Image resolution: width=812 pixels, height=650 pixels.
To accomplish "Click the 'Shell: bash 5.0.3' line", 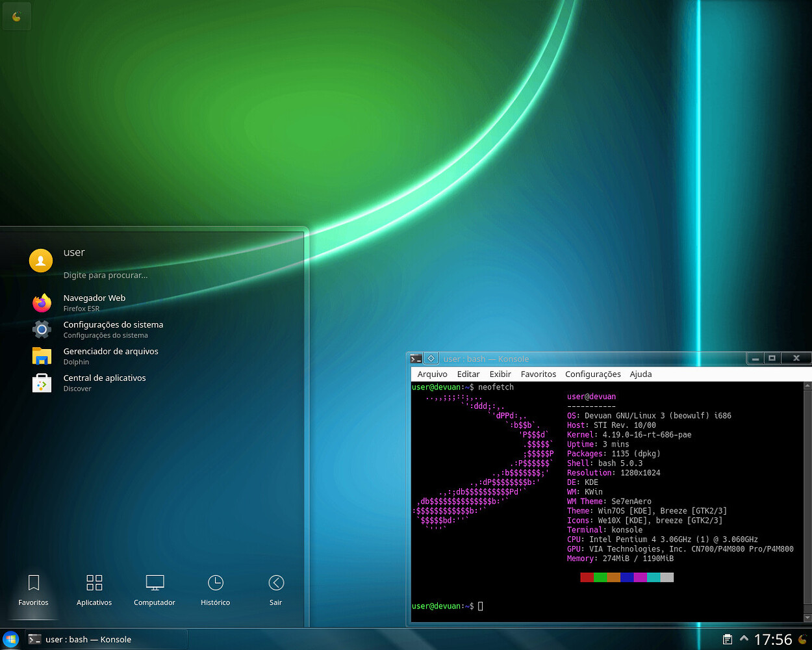I will tap(605, 463).
